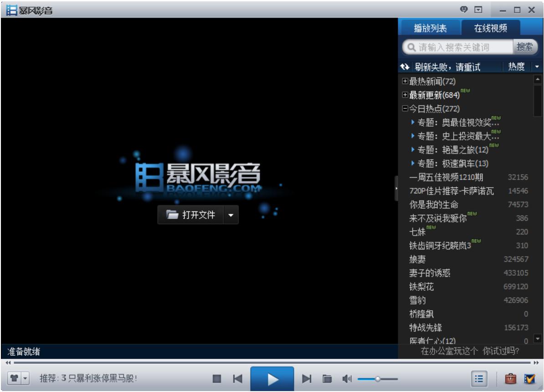The height and width of the screenshot is (392, 544).
Task: Collapse the side panel with handle arrow
Action: (x=396, y=188)
